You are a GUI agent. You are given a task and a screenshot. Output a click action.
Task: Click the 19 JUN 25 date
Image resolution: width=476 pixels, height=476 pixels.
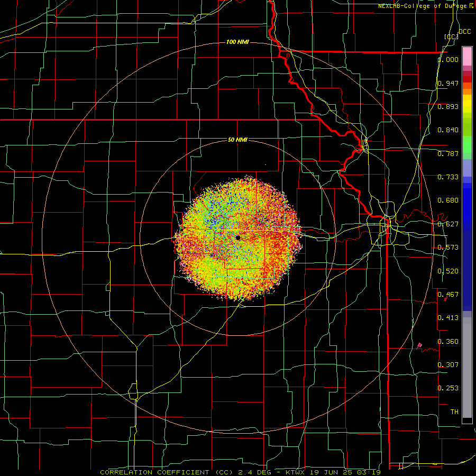[330, 472]
